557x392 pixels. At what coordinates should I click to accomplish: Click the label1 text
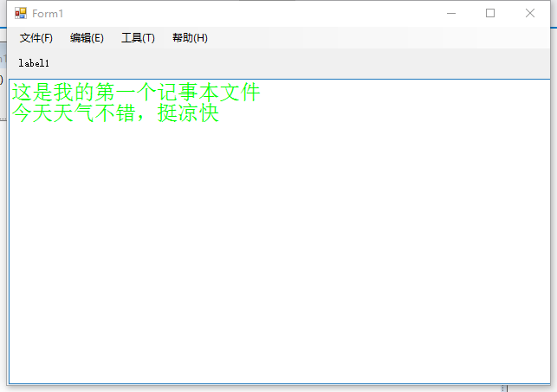coord(34,63)
